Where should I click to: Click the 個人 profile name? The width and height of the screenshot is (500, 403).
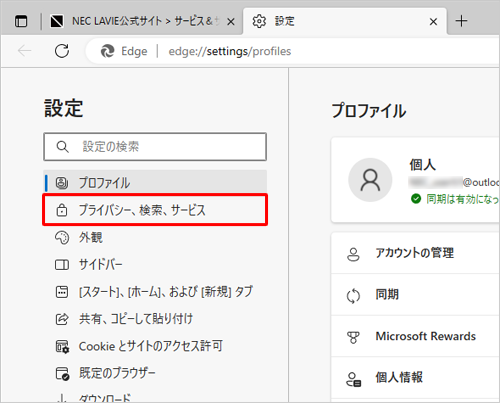pyautogui.click(x=422, y=165)
